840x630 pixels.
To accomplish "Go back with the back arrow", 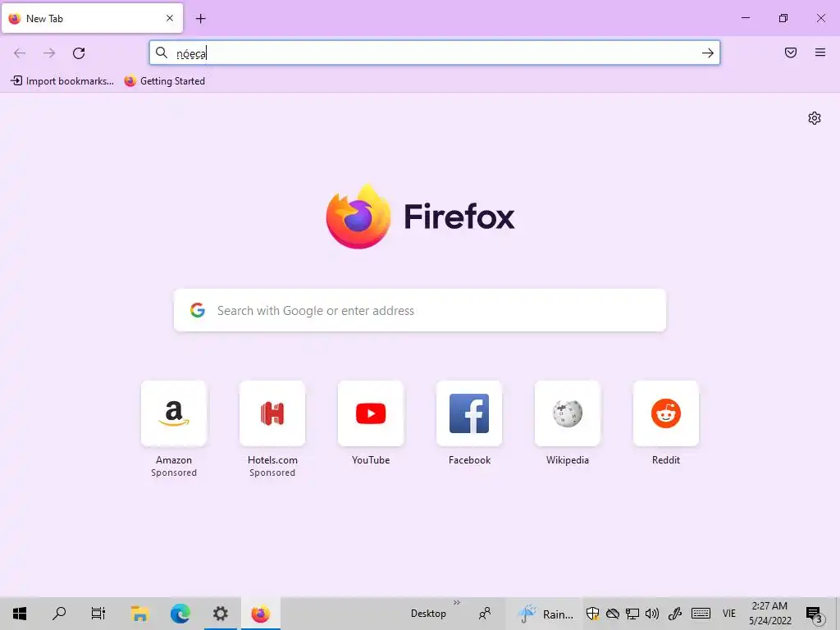I will (20, 53).
